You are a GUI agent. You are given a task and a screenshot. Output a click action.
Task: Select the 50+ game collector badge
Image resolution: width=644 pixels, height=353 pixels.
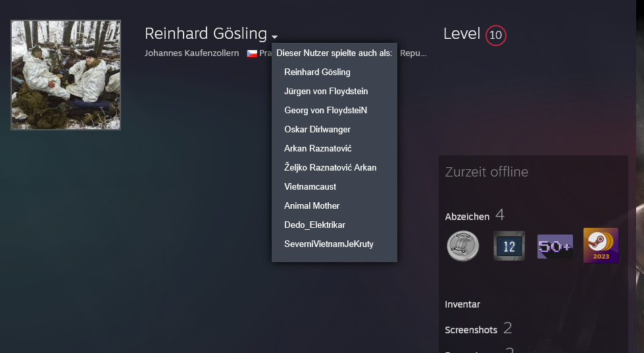[x=555, y=246]
